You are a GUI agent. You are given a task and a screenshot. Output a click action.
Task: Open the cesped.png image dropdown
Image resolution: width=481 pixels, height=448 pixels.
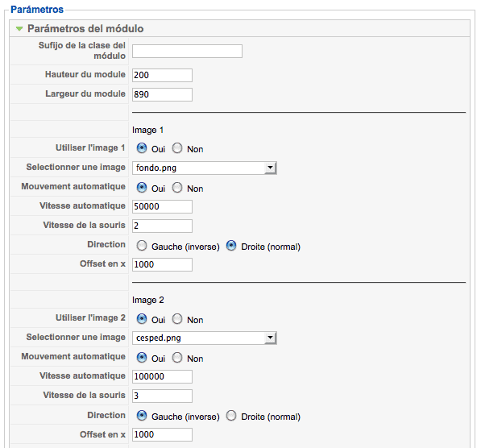(x=205, y=338)
